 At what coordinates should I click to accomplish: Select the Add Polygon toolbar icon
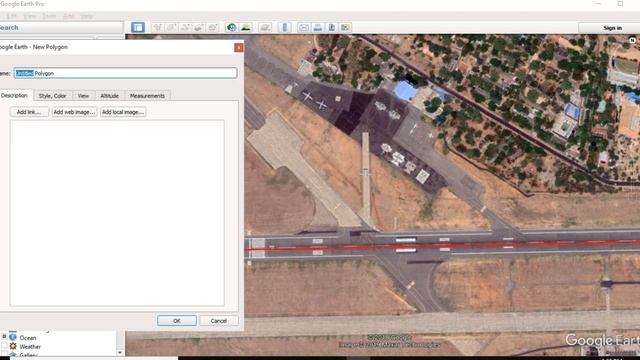tap(171, 27)
